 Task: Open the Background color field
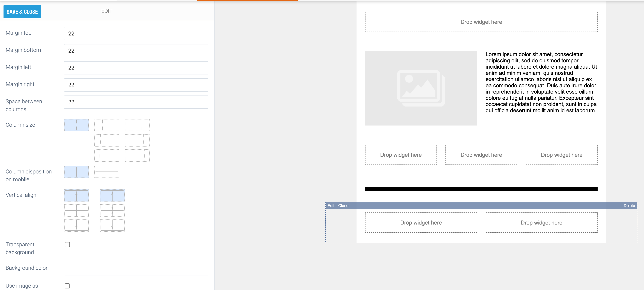coord(136,269)
